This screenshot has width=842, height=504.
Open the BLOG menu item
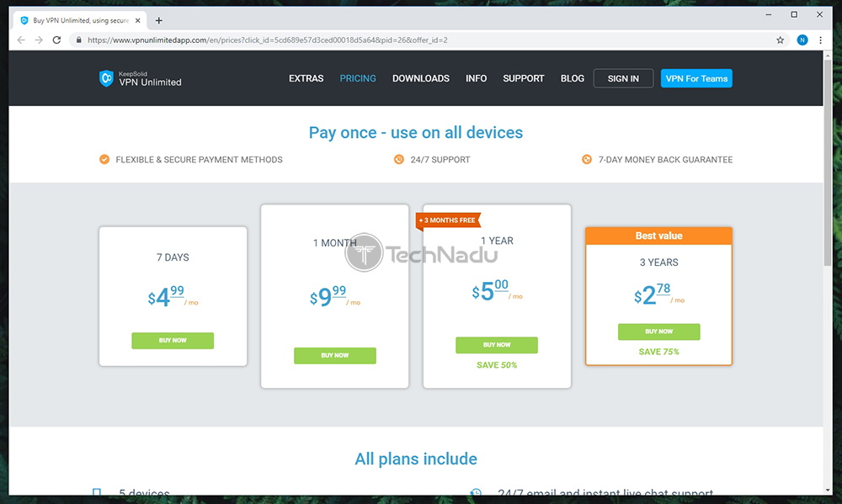(573, 78)
